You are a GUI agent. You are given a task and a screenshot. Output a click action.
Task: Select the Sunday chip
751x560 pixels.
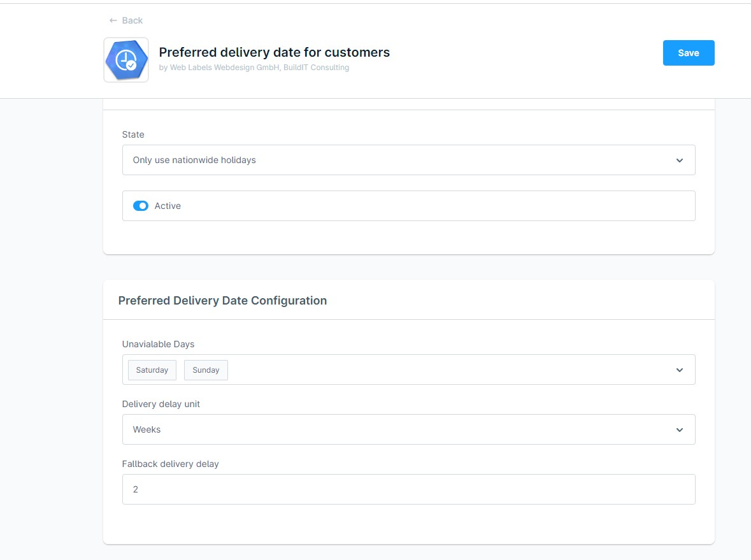point(205,370)
